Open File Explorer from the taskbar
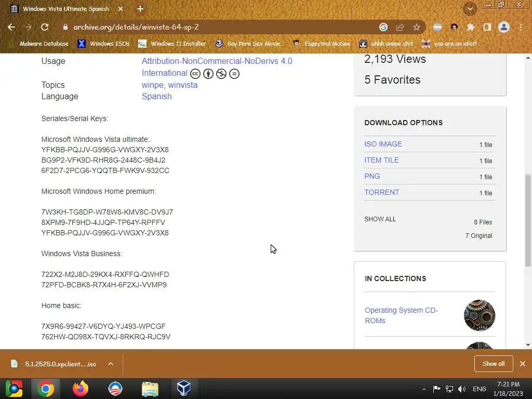Viewport: 532px width, 399px height. pyautogui.click(x=150, y=389)
